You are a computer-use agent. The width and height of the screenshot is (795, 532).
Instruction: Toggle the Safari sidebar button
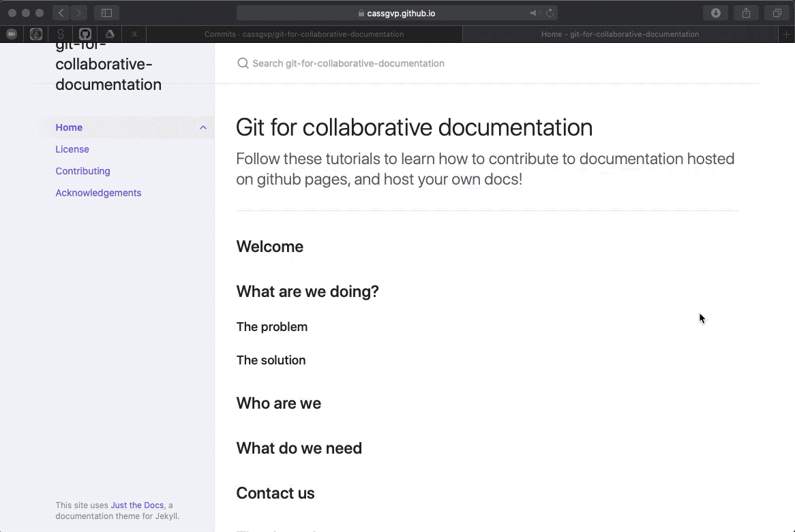tap(106, 13)
